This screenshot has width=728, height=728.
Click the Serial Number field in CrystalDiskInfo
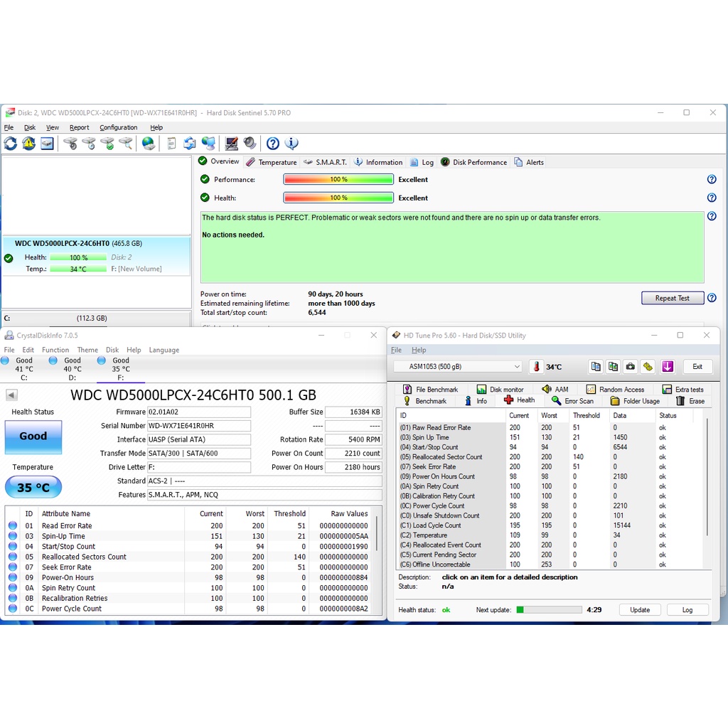tap(199, 426)
